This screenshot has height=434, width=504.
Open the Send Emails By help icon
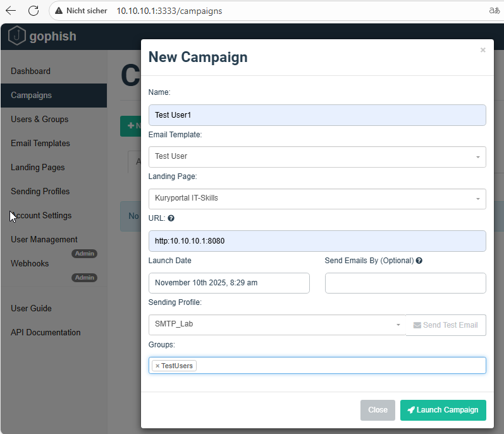(x=419, y=261)
